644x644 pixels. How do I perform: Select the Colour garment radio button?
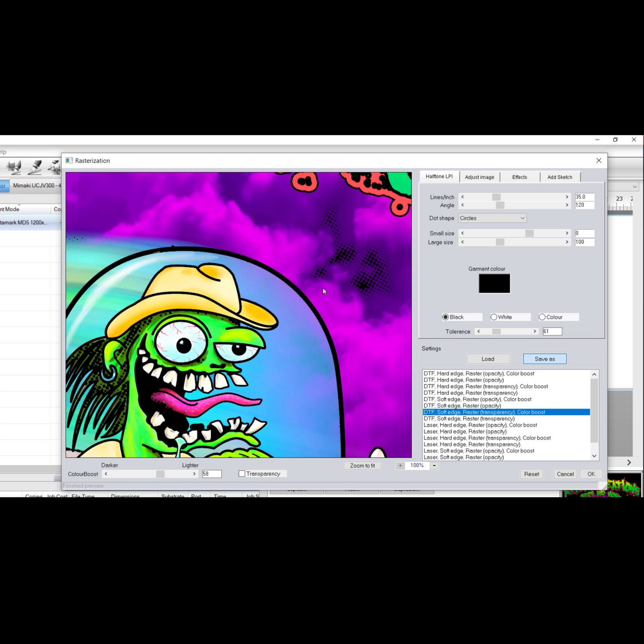[542, 317]
